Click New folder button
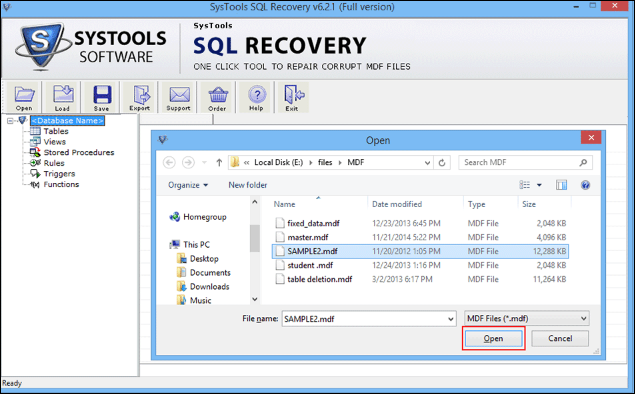635x394 pixels. 247,185
